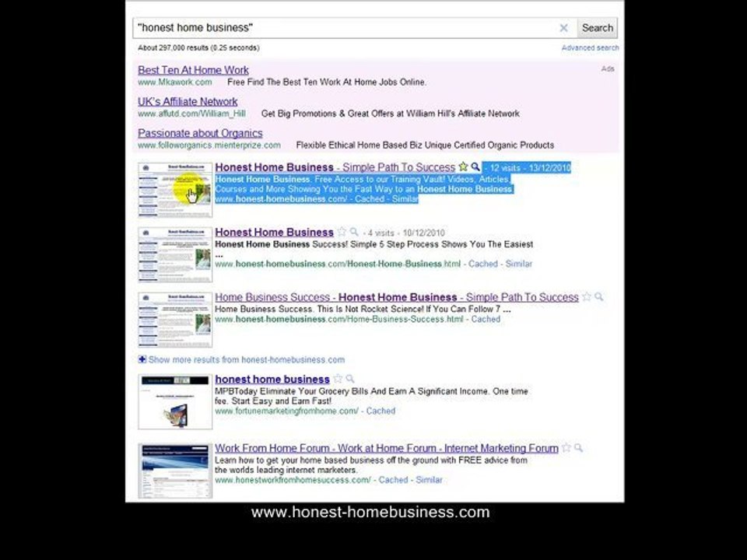Open Similar link for Honest-Home-Business.html result
The width and height of the screenshot is (747, 560).
coord(518,264)
